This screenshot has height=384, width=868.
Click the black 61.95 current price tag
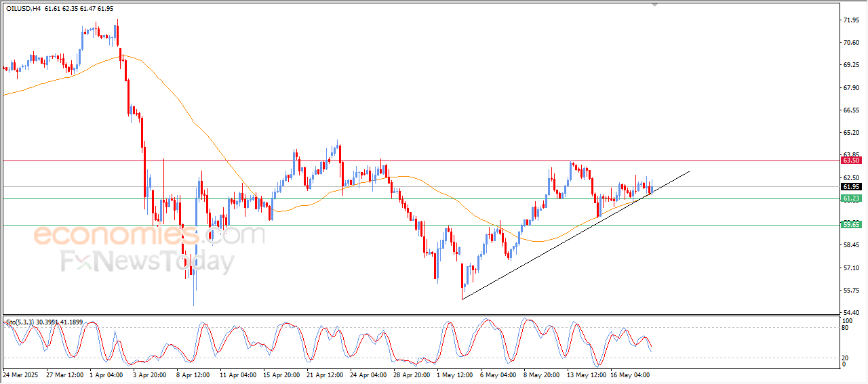[851, 187]
